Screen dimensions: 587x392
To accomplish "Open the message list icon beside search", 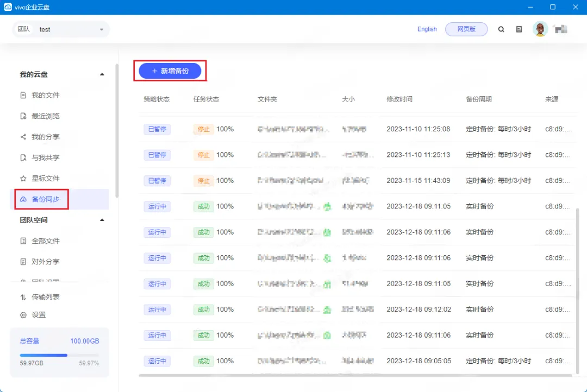I will 519,29.
